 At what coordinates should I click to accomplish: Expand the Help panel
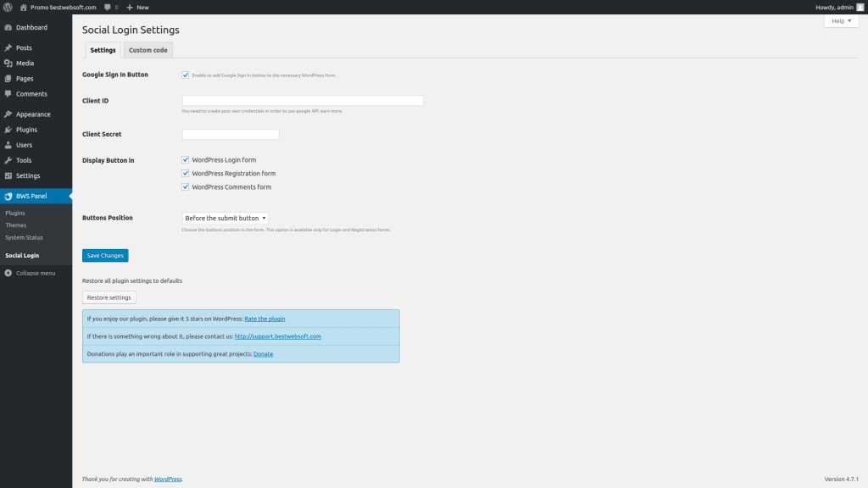tap(841, 21)
